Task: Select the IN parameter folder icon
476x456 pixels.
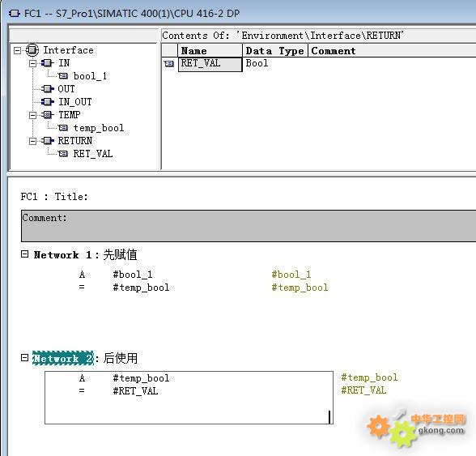Action: click(x=47, y=63)
